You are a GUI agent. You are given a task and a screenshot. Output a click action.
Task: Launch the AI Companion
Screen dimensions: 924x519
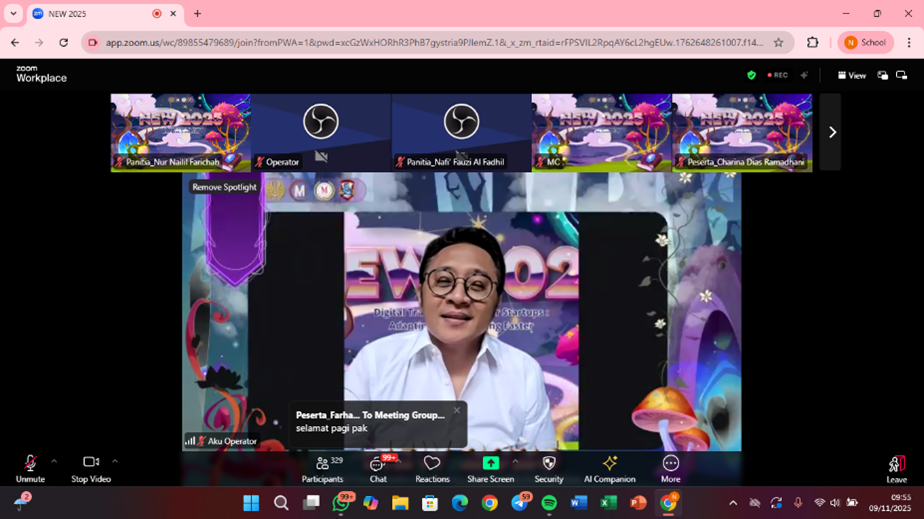(x=609, y=467)
